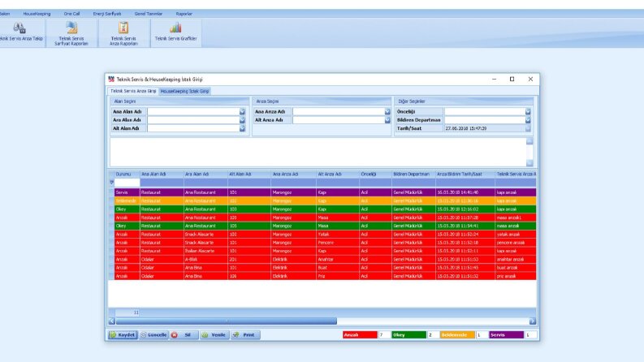Open the Raporlar menu
The image size is (644, 362).
tap(184, 14)
